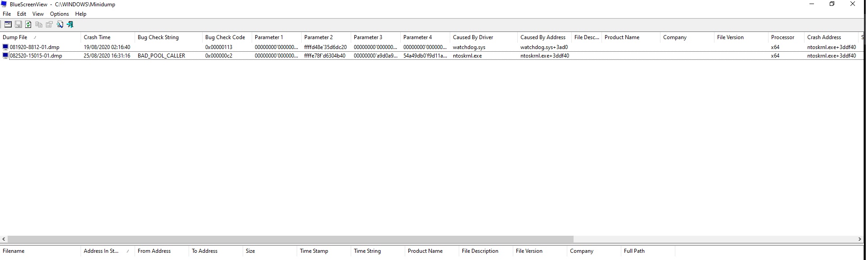Refresh the dump list with the green arrows icon
This screenshot has width=868, height=260.
pyautogui.click(x=28, y=24)
